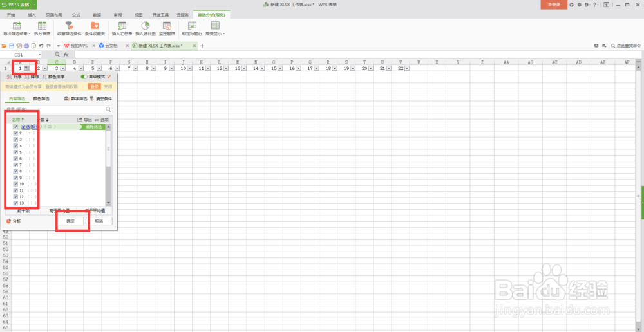Image resolution: width=644 pixels, height=332 pixels.
Task: Click the print preview icon in quick toolbar
Action: coord(33,46)
